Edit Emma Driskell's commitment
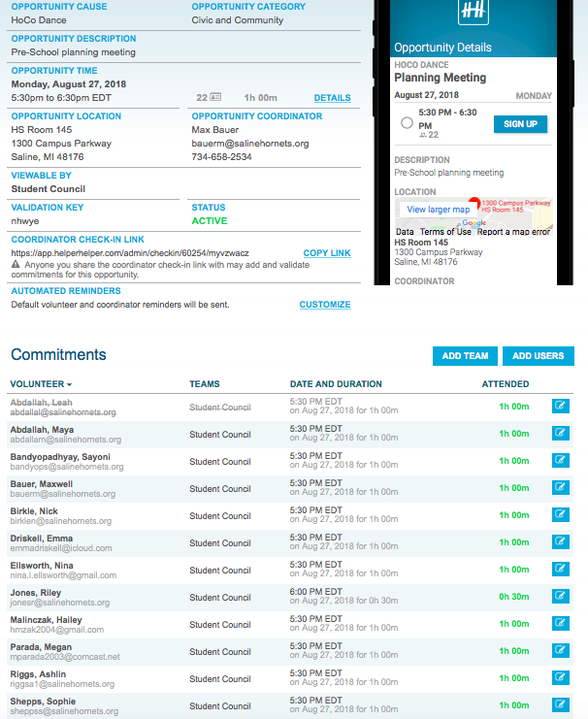 click(561, 541)
